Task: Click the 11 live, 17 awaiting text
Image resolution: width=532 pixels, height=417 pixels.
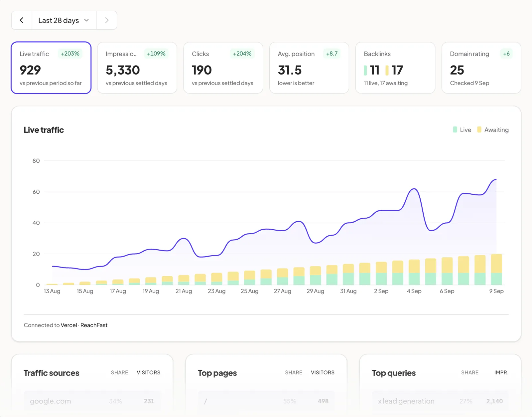Action: [x=386, y=83]
